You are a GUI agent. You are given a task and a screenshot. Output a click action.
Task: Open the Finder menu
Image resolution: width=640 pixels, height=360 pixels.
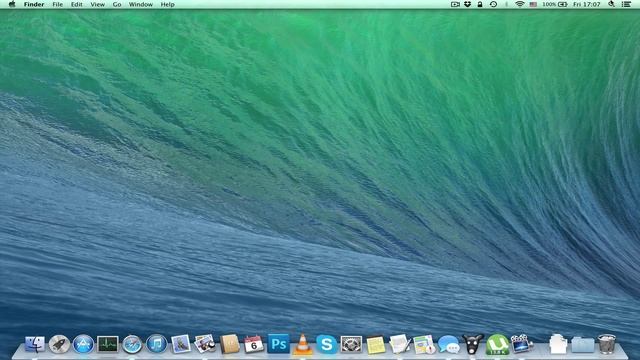(34, 4)
